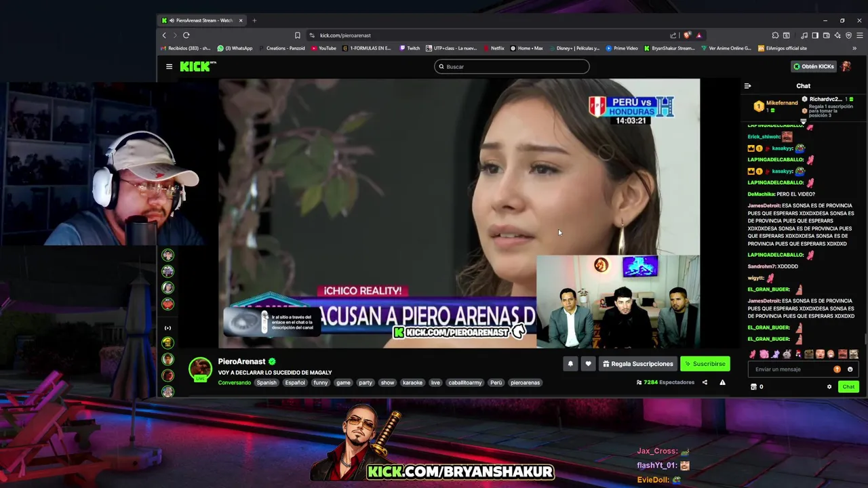Share the stream via share icon

(705, 382)
